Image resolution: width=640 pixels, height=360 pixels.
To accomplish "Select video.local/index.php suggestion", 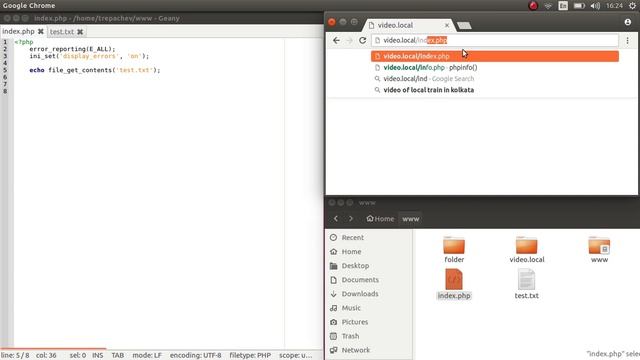I will pyautogui.click(x=495, y=56).
